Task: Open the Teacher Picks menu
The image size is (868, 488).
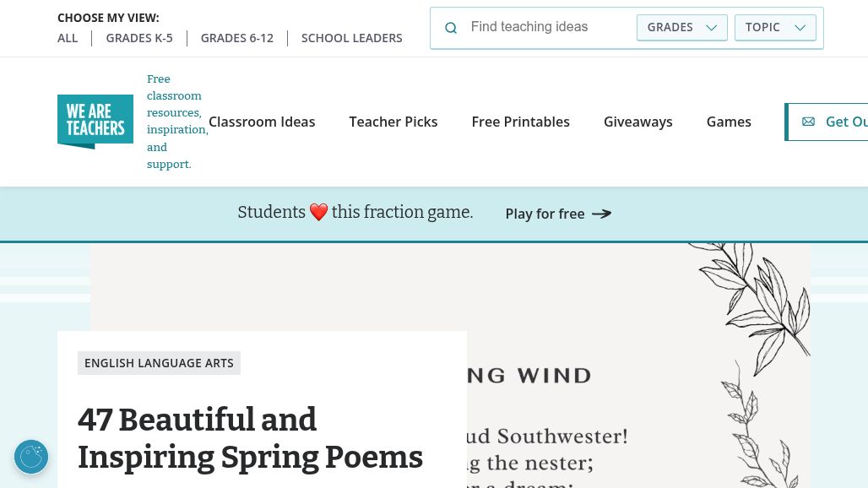Action: (x=393, y=122)
